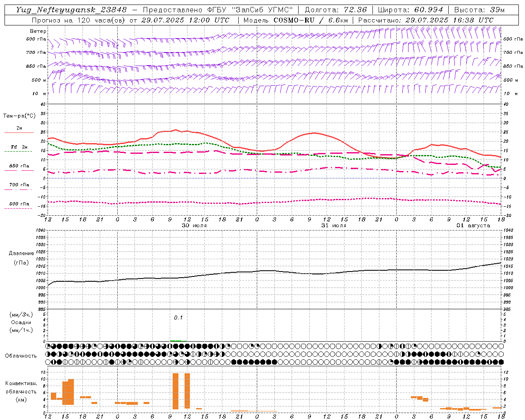
Task: Click the left 10 м wind level label
Action: [39, 94]
